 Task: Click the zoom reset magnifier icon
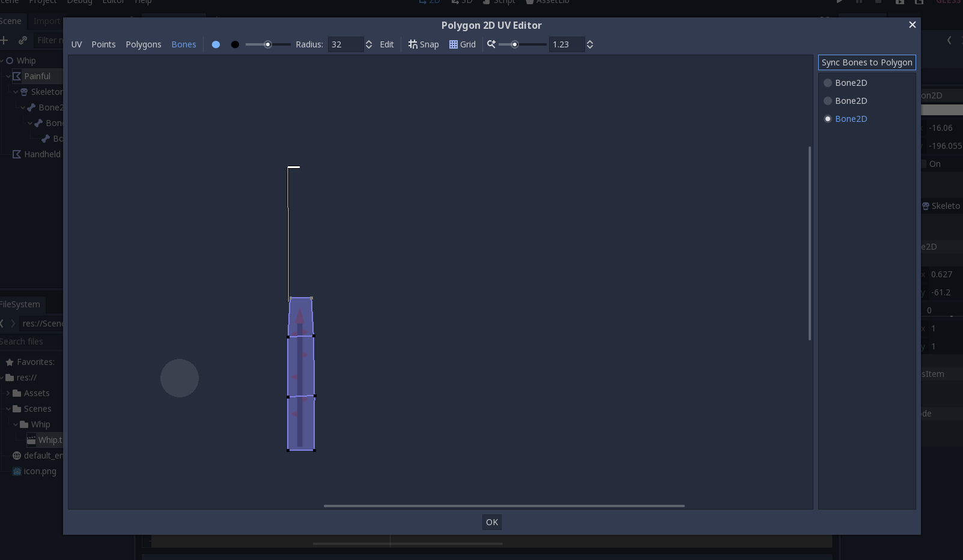491,44
